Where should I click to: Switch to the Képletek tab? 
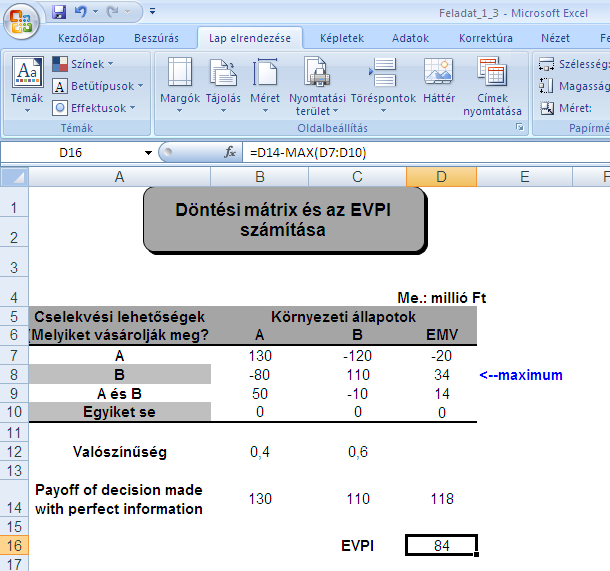(x=342, y=38)
